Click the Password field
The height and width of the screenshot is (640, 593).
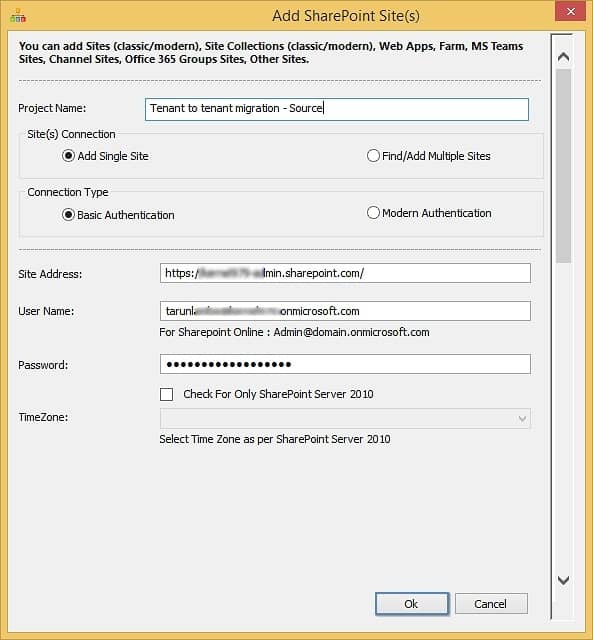(345, 364)
